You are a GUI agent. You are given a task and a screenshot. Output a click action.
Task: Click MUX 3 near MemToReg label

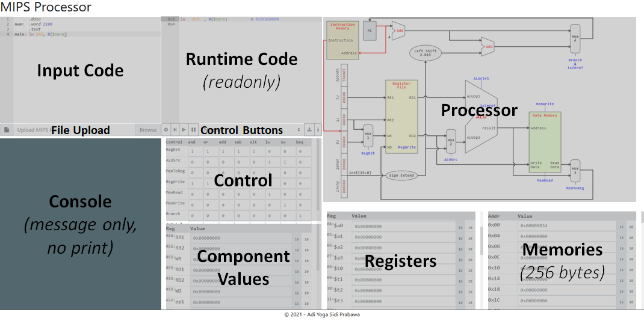click(x=575, y=170)
